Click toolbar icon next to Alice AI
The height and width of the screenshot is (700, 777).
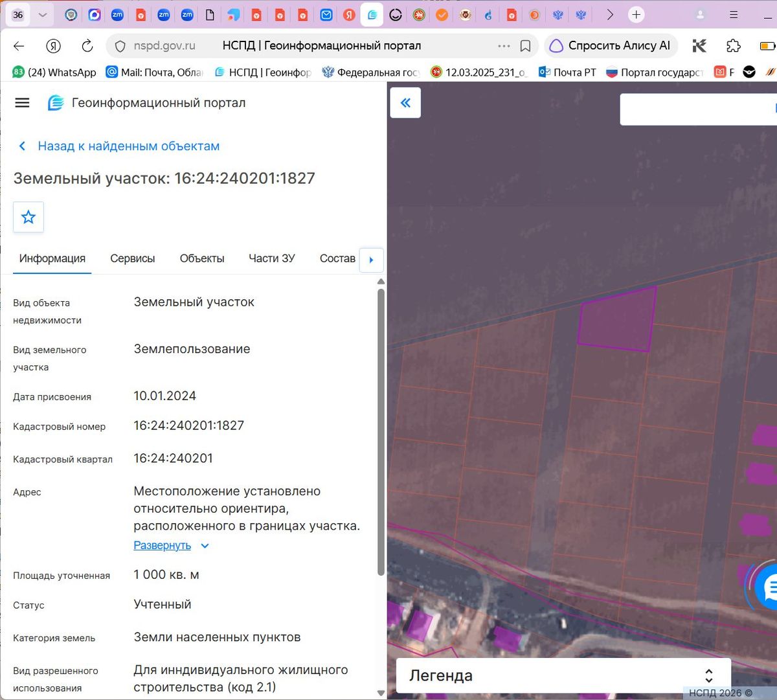(x=700, y=46)
